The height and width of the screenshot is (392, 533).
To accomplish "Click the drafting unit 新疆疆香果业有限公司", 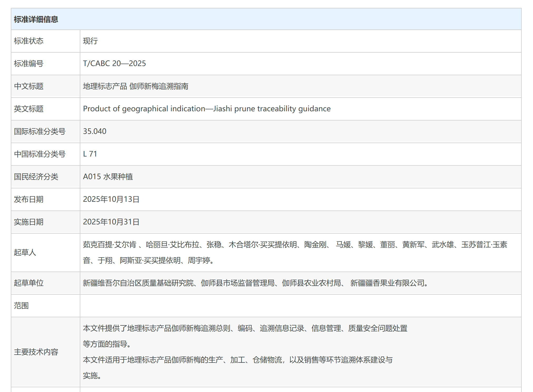I will coord(387,283).
